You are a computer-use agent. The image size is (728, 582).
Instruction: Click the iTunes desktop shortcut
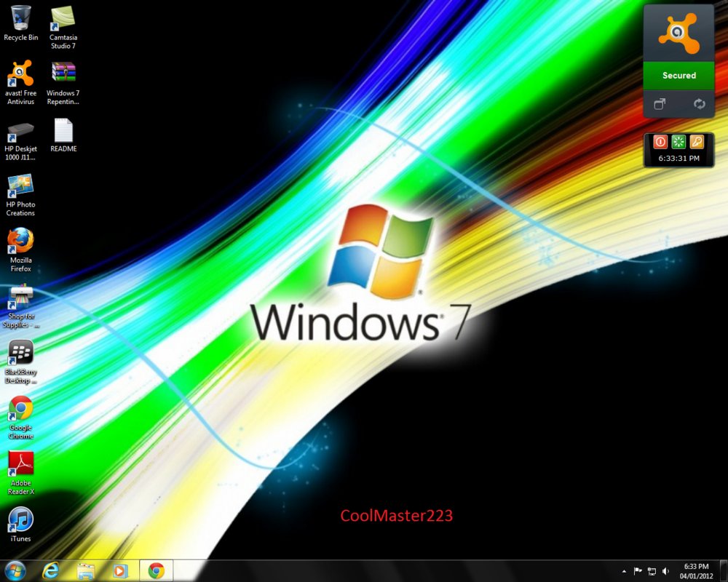point(20,519)
